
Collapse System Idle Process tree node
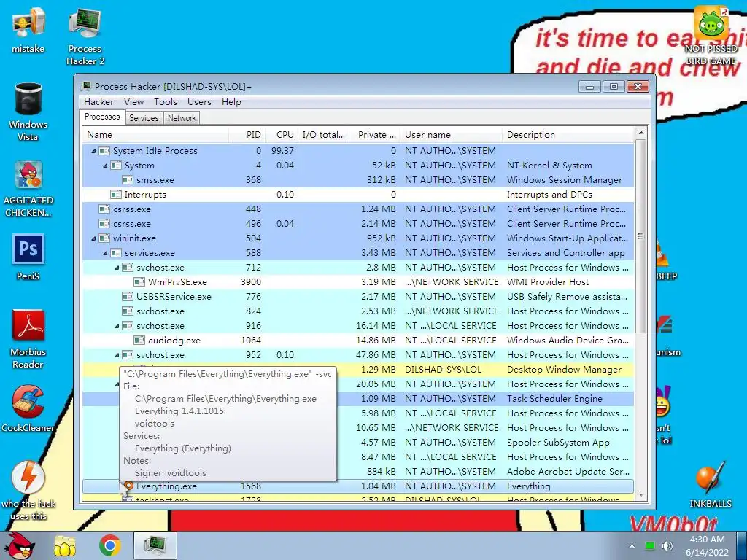coord(93,151)
